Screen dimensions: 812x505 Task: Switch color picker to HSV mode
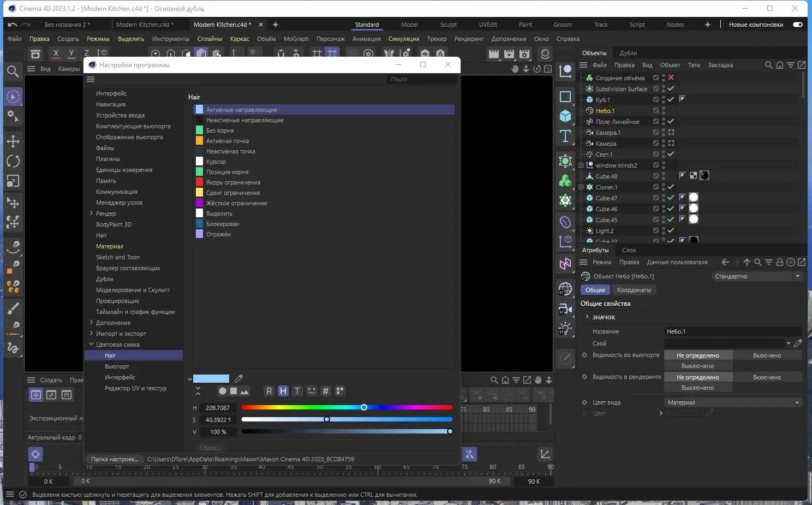[x=283, y=391]
